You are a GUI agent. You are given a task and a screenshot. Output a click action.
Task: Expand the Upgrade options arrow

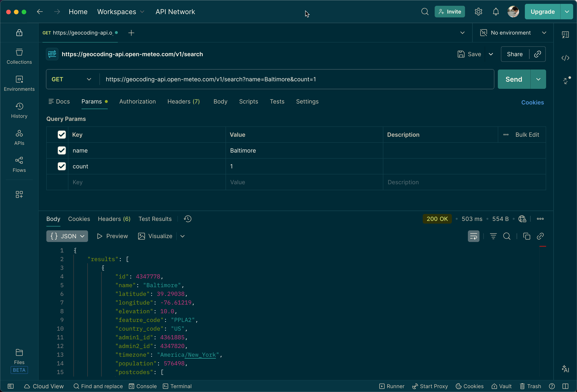(567, 12)
